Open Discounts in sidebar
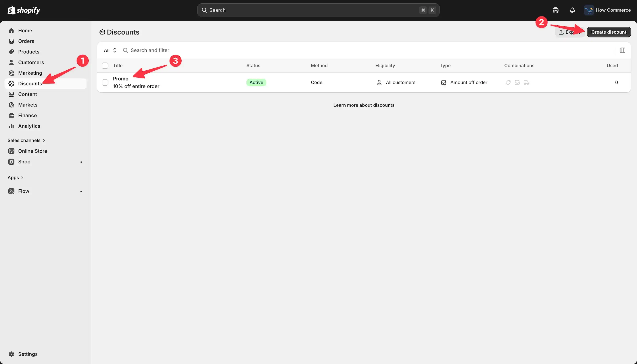 click(x=46, y=84)
